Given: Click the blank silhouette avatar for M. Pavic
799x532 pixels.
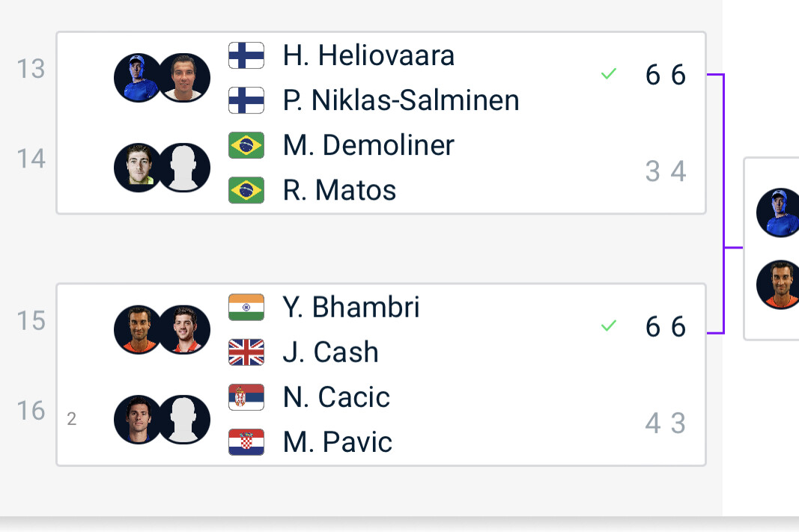Looking at the screenshot, I should point(184,420).
